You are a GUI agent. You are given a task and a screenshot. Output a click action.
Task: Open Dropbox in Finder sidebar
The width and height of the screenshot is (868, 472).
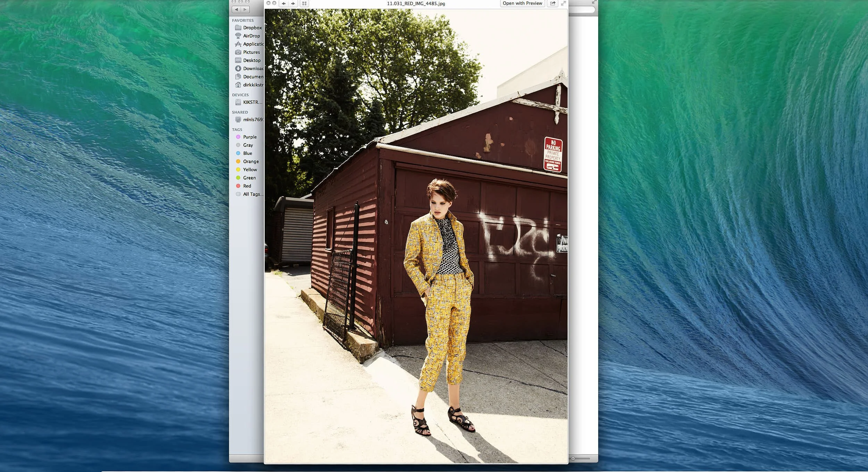point(252,28)
